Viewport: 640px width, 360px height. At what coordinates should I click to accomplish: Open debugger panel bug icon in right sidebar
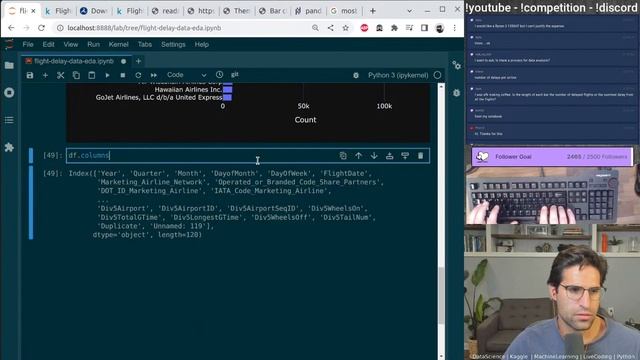[x=456, y=93]
